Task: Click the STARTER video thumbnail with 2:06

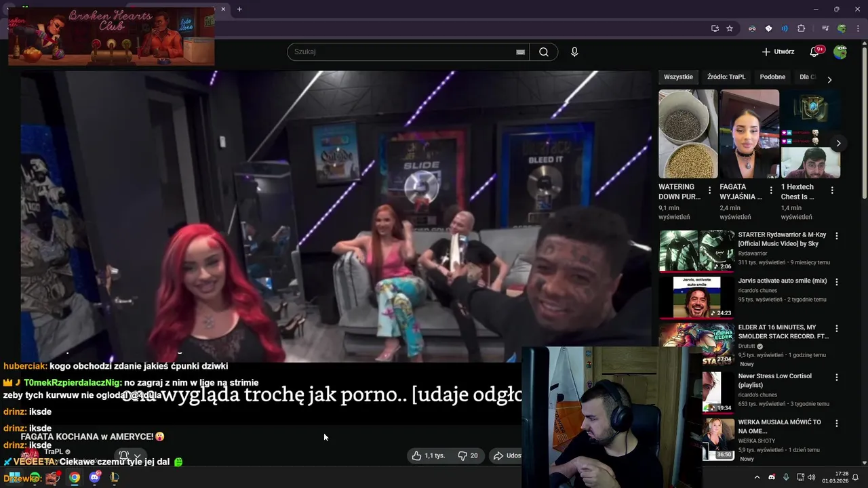Action: [697, 251]
